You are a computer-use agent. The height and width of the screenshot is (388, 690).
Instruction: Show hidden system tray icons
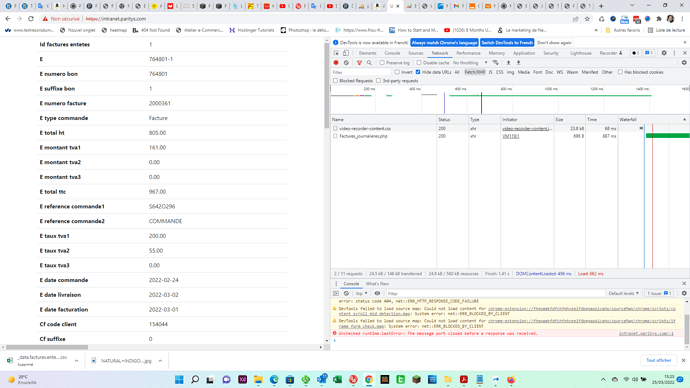603,379
